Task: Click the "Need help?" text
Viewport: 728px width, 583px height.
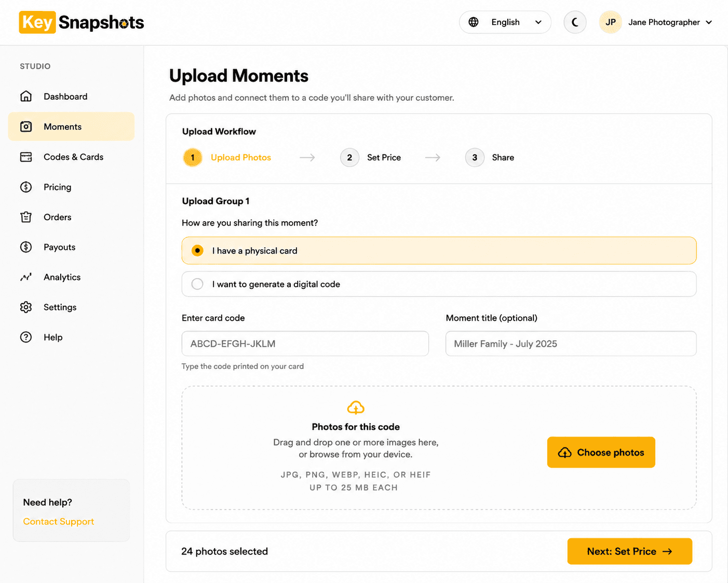Action: point(48,502)
